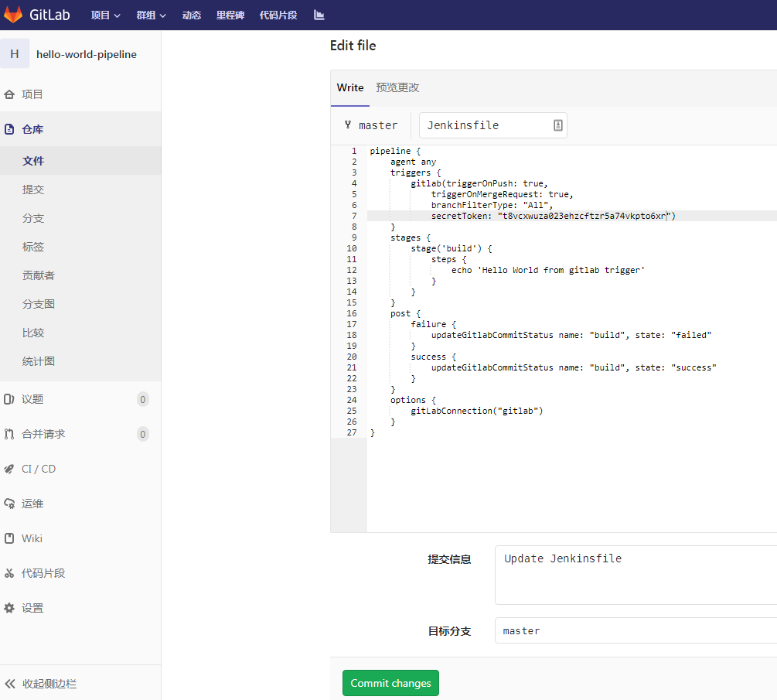Click the operations icon beside 运维
The height and width of the screenshot is (700, 777).
9,504
